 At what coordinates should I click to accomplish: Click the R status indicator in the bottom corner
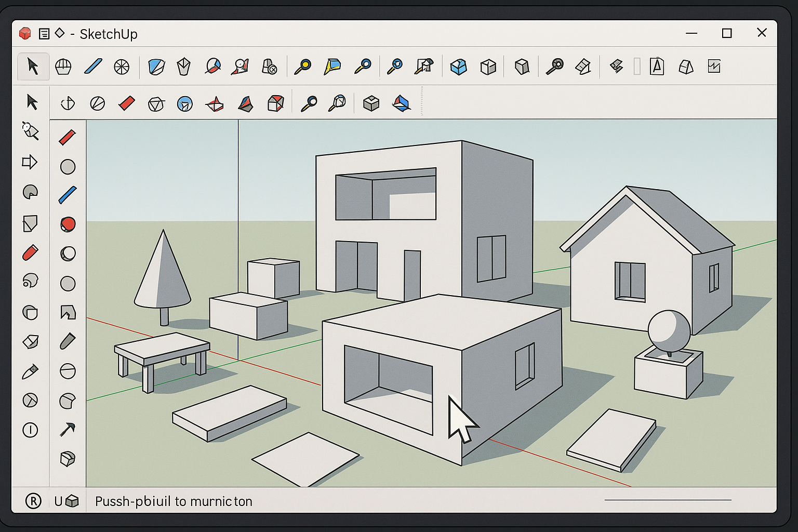tap(33, 500)
